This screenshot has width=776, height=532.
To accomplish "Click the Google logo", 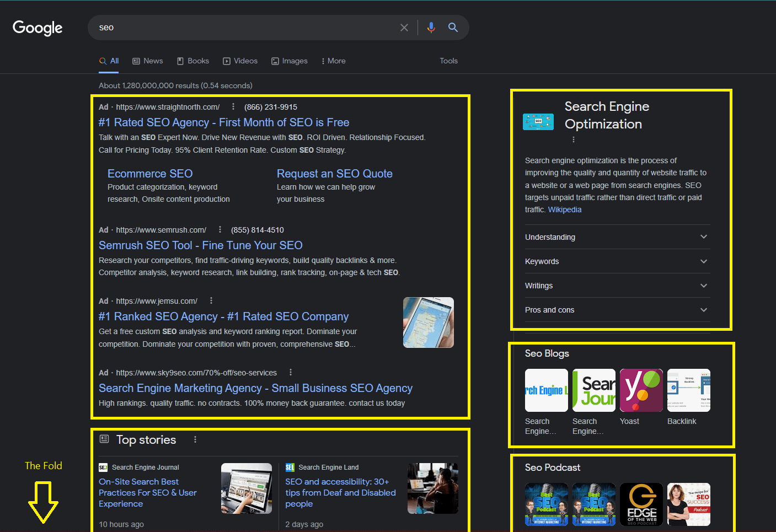I will click(38, 28).
